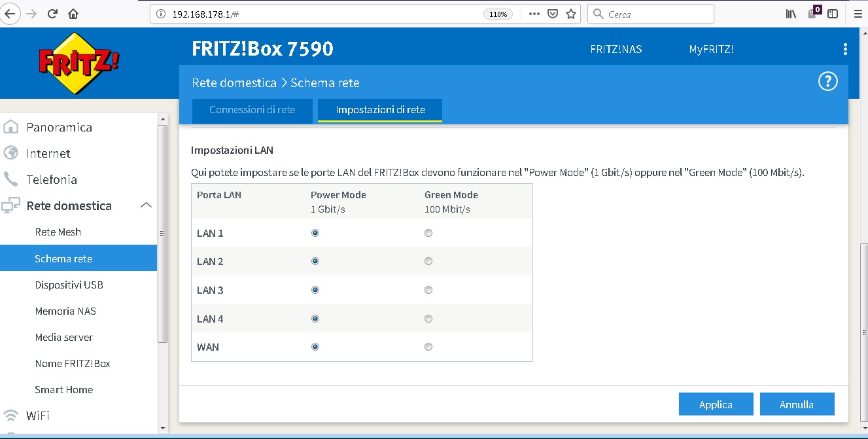Click the search magnifier icon
The height and width of the screenshot is (439, 868).
pos(599,14)
